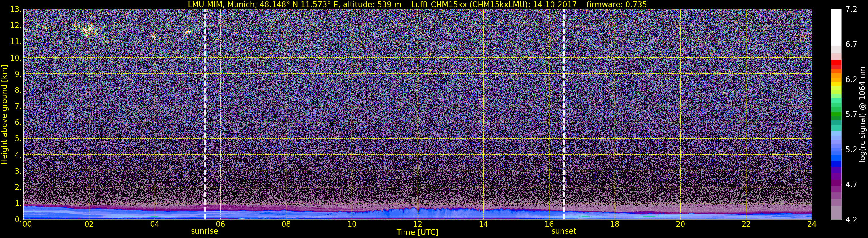Click the time tick label 06

pos(220,224)
